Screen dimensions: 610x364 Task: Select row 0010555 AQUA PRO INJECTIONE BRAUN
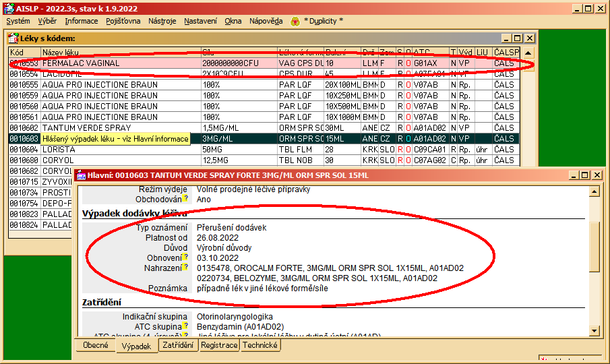[x=264, y=85]
